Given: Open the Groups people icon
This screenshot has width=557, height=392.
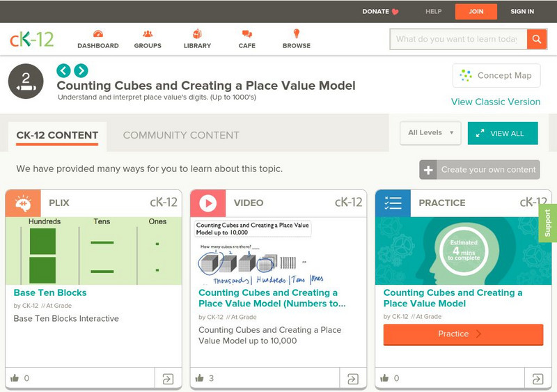Looking at the screenshot, I should [x=148, y=34].
